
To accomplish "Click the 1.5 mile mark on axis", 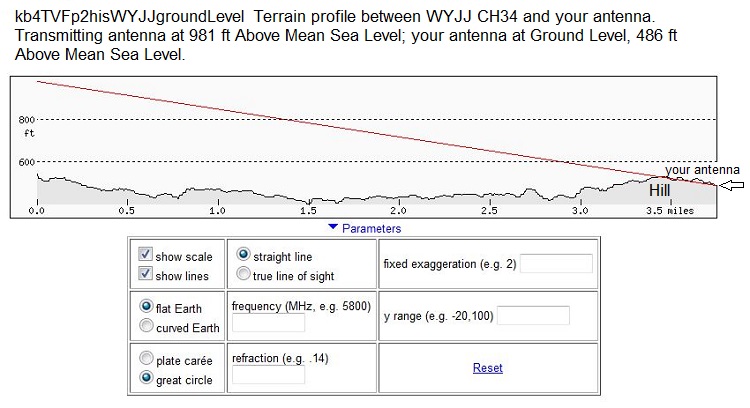I will pos(308,211).
